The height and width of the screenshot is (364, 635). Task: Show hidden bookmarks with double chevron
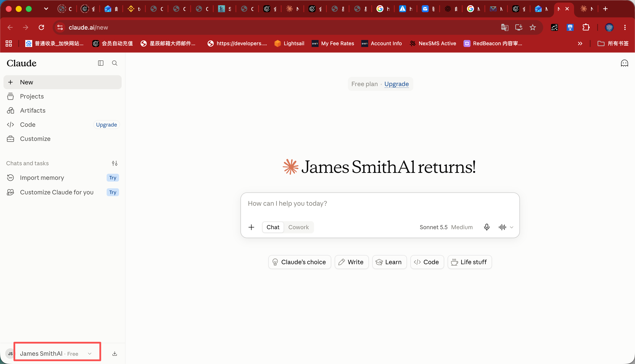click(x=580, y=43)
